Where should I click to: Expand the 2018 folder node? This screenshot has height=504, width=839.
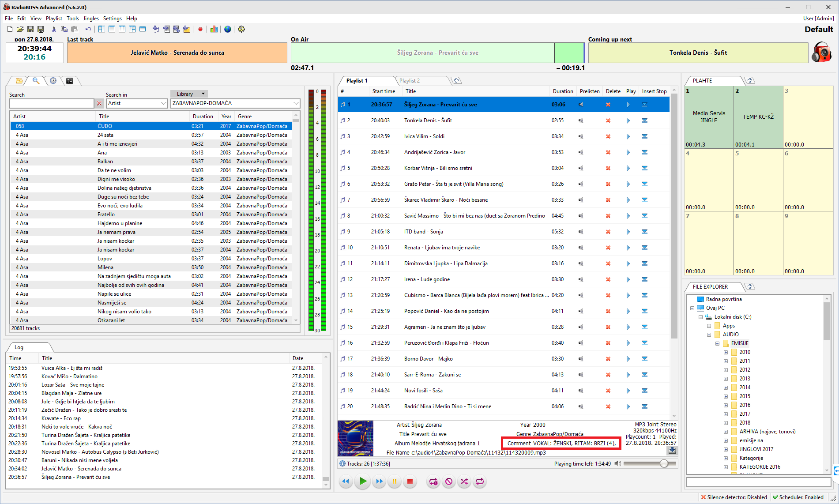[726, 423]
